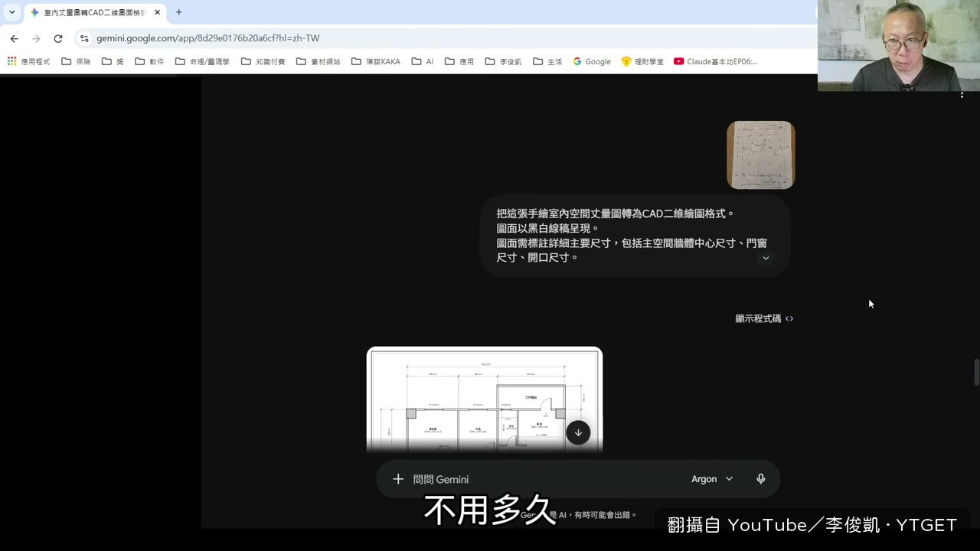Select the 室內丈量圖轉CAD二維圖面 tab

tap(95, 12)
